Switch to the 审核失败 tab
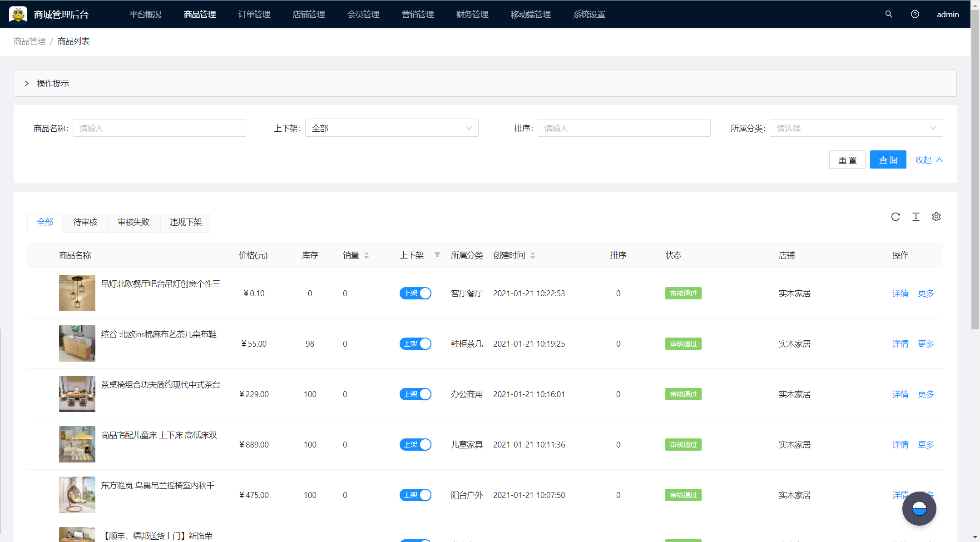 point(134,223)
